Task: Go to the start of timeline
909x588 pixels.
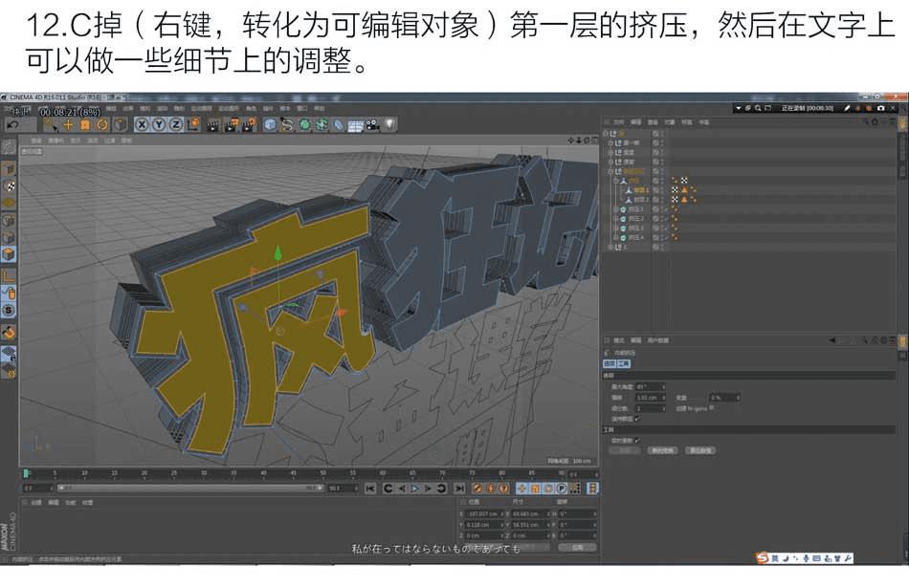Action: (x=370, y=489)
